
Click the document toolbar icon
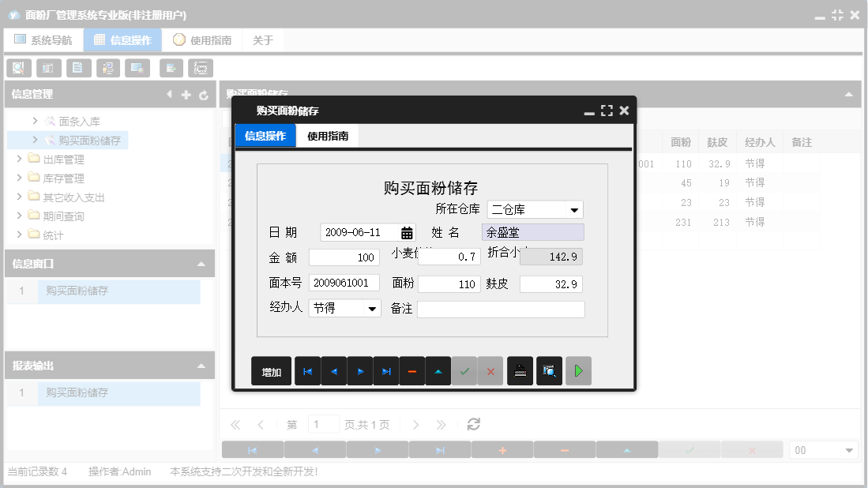click(x=78, y=68)
